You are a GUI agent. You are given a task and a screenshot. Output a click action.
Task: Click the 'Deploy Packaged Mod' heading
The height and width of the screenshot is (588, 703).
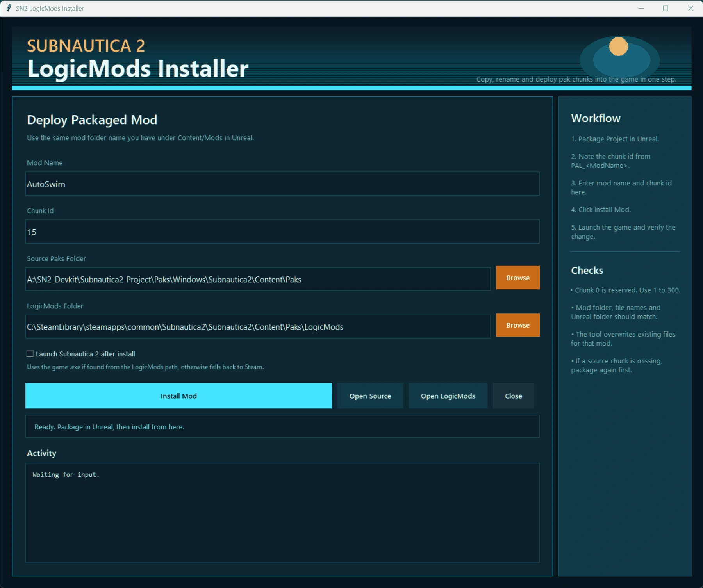pyautogui.click(x=92, y=119)
